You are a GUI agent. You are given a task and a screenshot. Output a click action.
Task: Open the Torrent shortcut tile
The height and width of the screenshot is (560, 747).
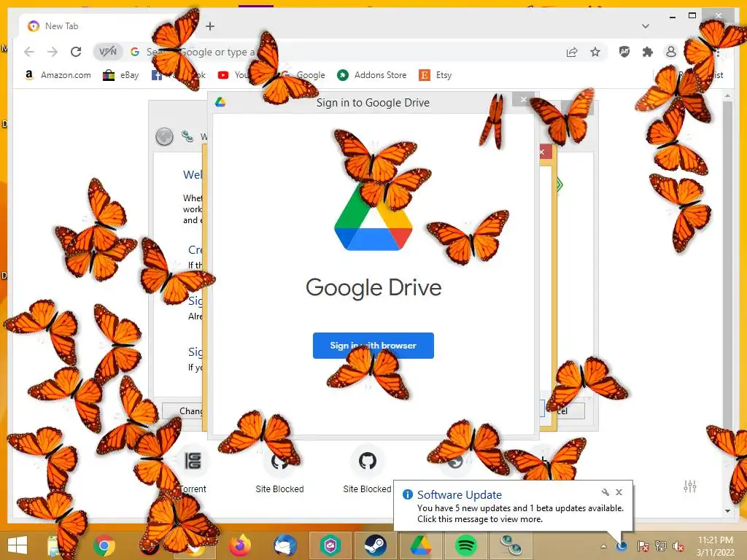point(193,469)
